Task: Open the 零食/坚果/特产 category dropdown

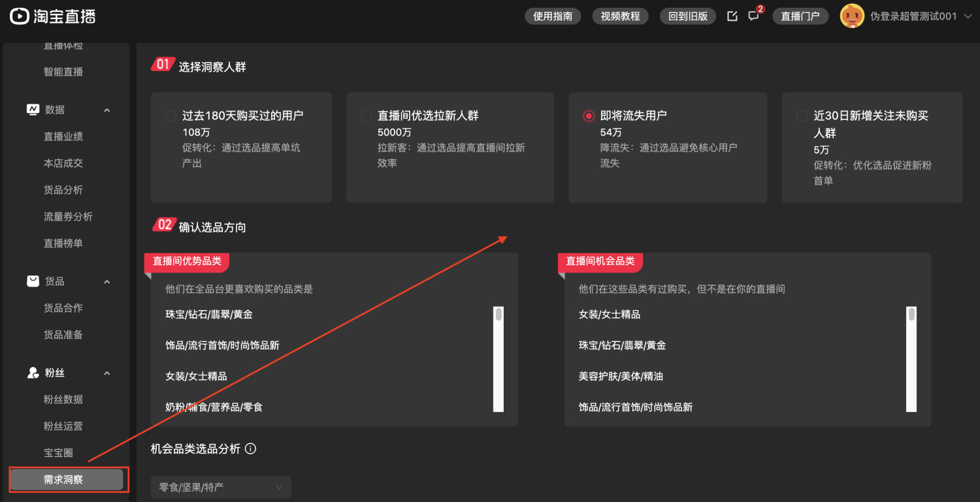Action: coord(220,486)
